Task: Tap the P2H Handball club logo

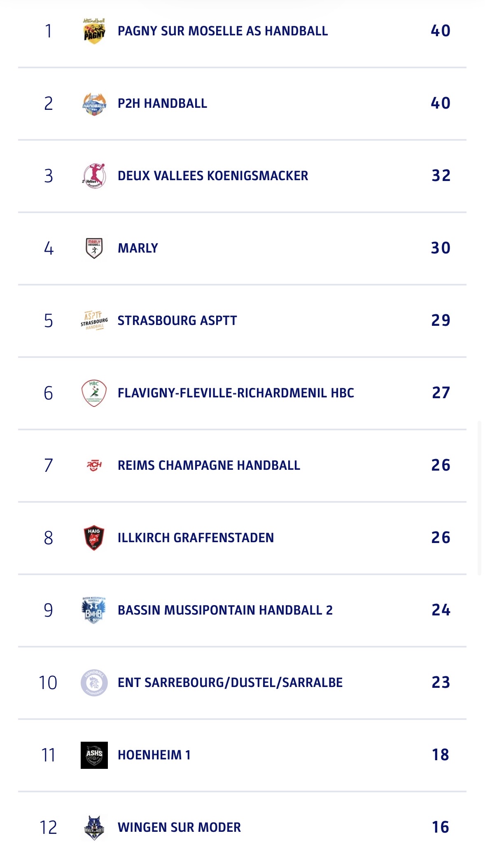Action: point(94,104)
